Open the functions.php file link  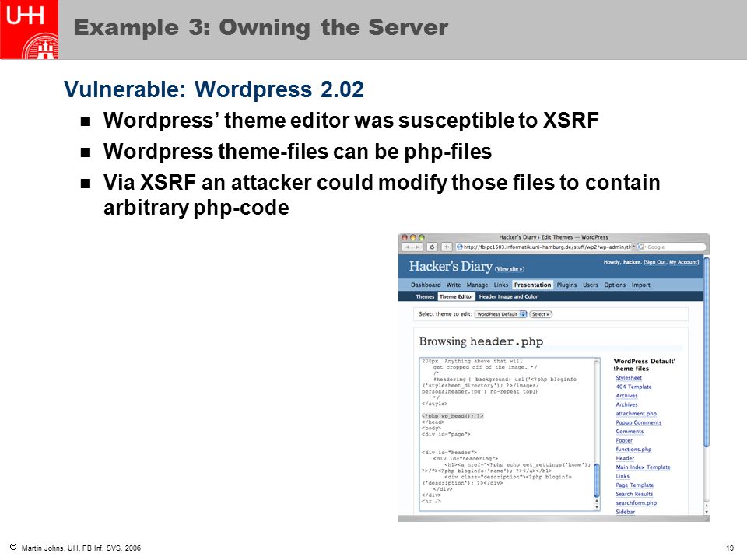click(633, 449)
